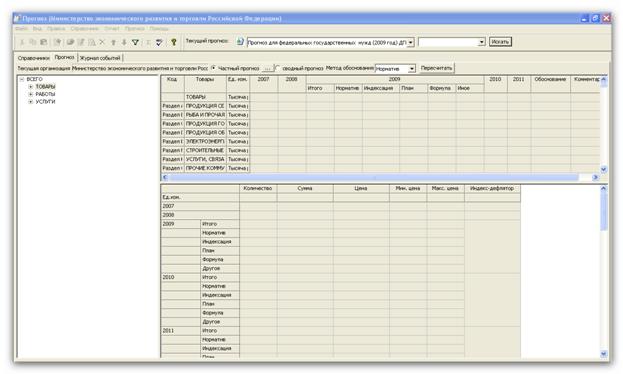
Task: Click the lower grid scroll down arrow
Action: (x=604, y=354)
